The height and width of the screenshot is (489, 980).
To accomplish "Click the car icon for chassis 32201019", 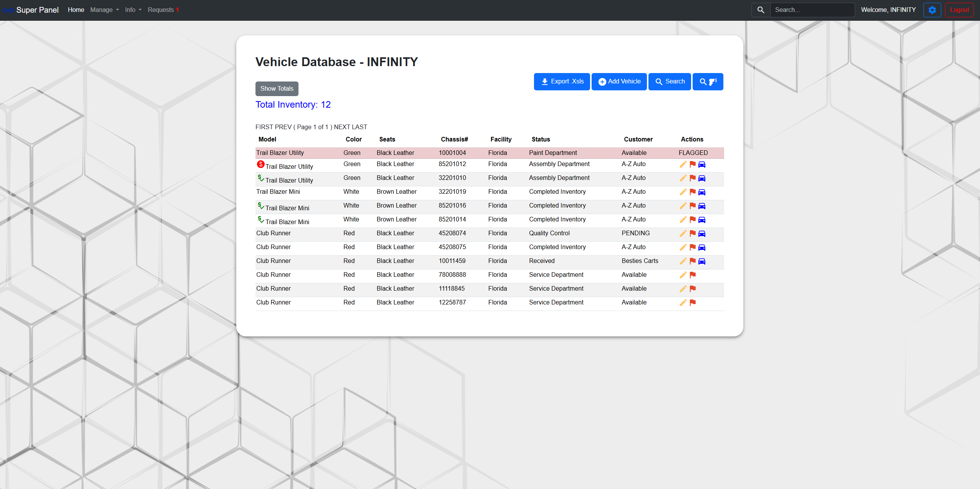I will pyautogui.click(x=702, y=192).
